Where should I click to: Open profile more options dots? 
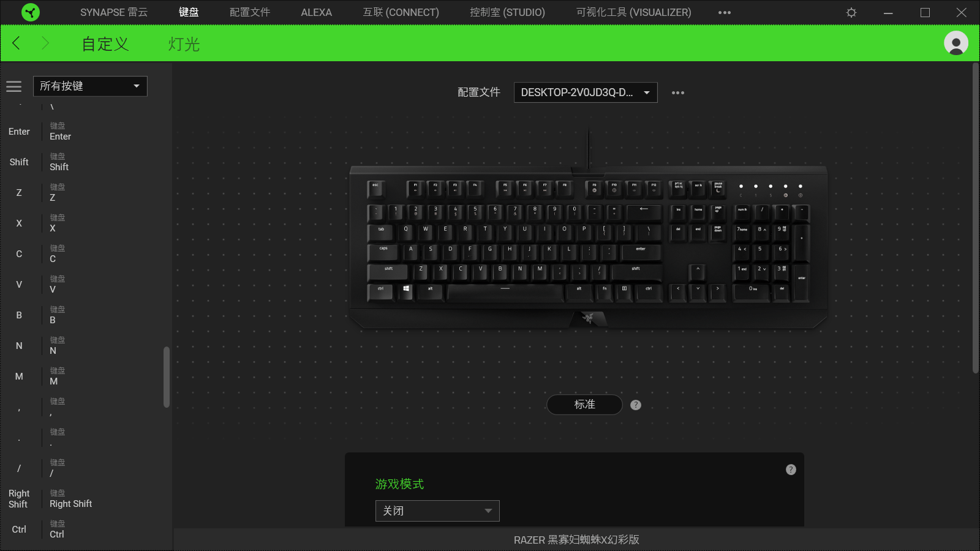[678, 92]
